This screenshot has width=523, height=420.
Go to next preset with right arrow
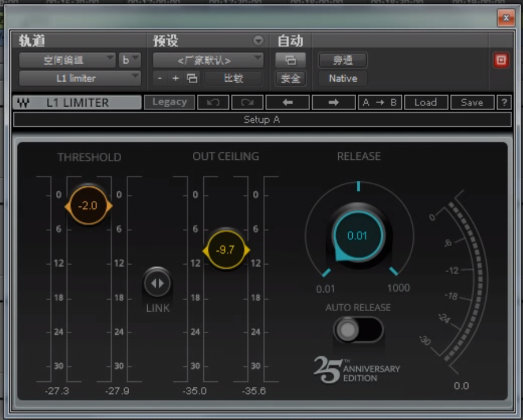click(334, 103)
